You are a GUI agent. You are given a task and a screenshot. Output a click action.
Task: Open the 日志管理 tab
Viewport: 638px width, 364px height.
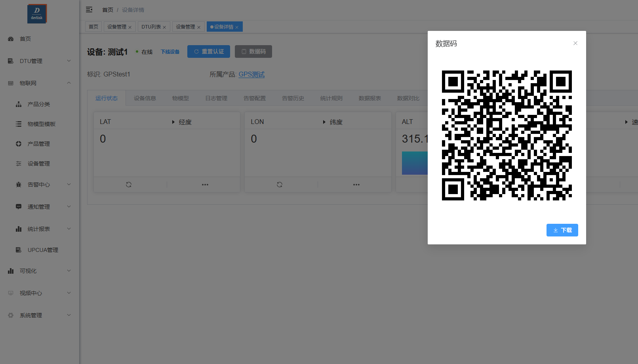pyautogui.click(x=216, y=98)
